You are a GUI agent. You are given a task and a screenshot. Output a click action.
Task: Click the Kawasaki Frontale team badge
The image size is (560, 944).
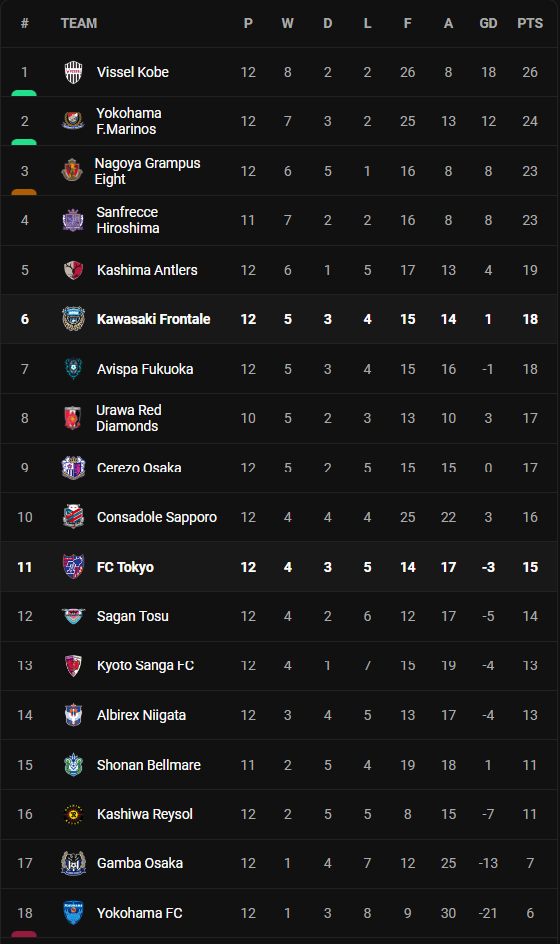point(73,319)
